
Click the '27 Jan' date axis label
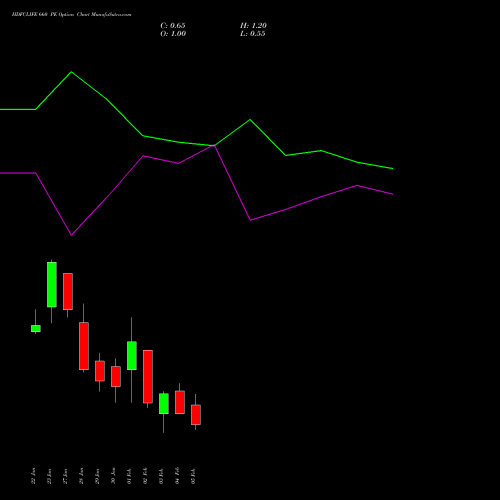pyautogui.click(x=65, y=476)
